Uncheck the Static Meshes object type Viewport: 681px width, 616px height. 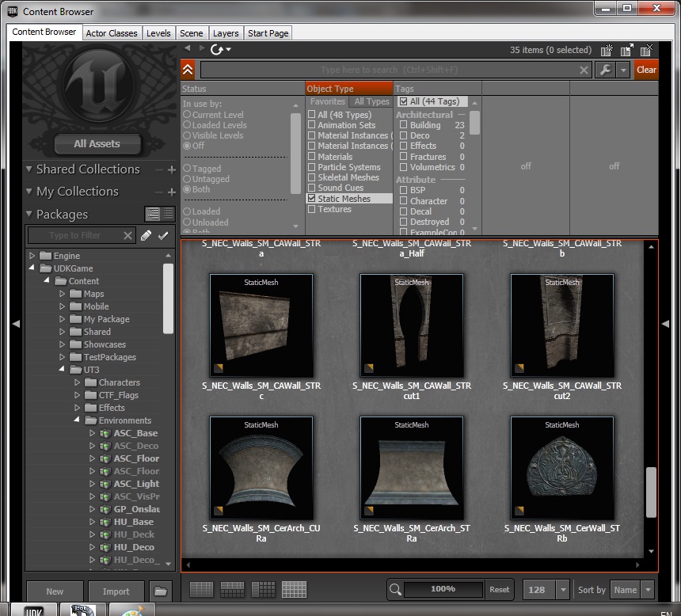312,199
